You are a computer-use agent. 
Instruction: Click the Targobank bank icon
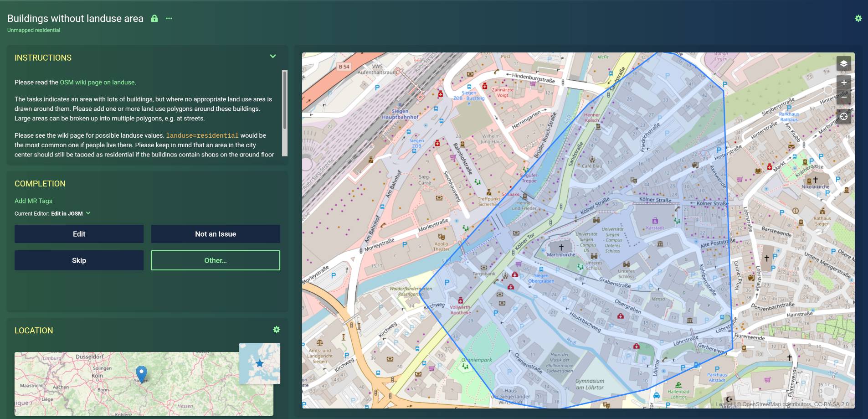pos(483,268)
